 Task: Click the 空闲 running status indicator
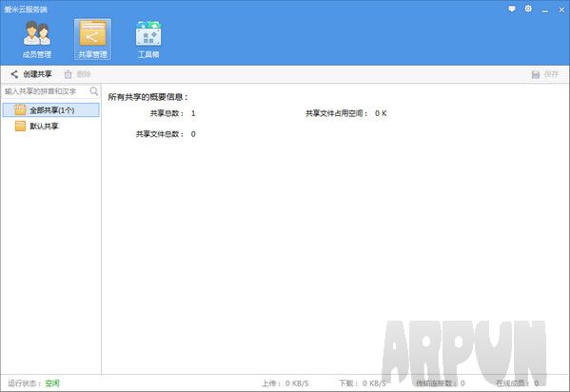[52, 382]
